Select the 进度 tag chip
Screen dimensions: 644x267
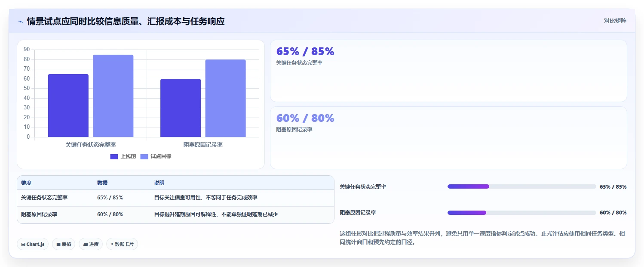click(x=91, y=244)
